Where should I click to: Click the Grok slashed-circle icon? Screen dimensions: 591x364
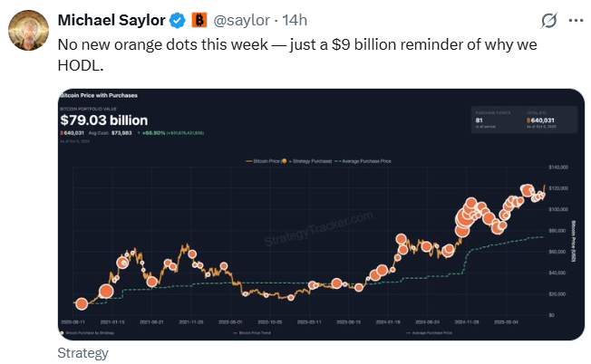tap(547, 20)
